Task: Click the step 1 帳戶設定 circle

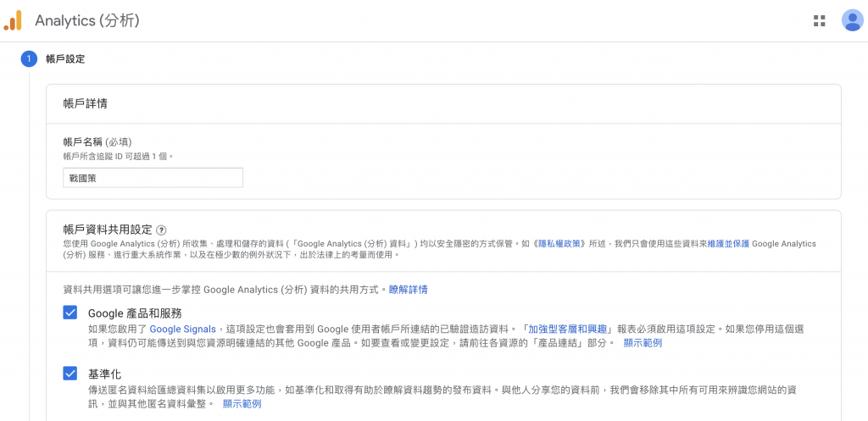Action: [29, 58]
